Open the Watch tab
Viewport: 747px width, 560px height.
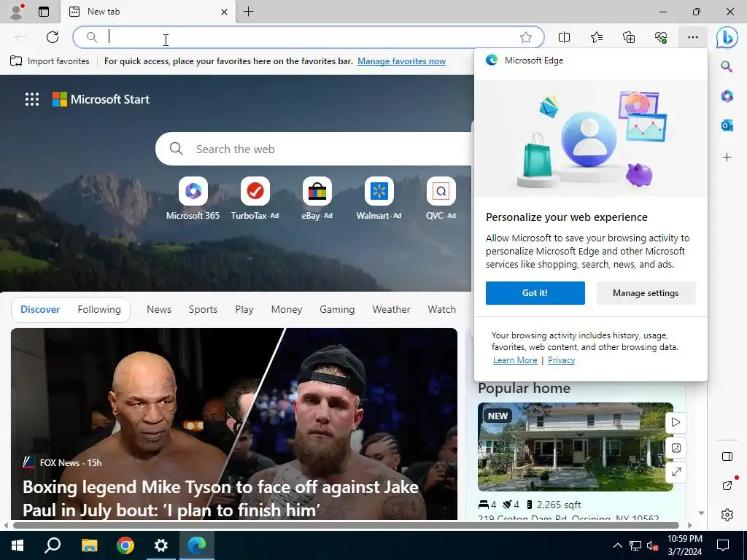[x=441, y=309]
